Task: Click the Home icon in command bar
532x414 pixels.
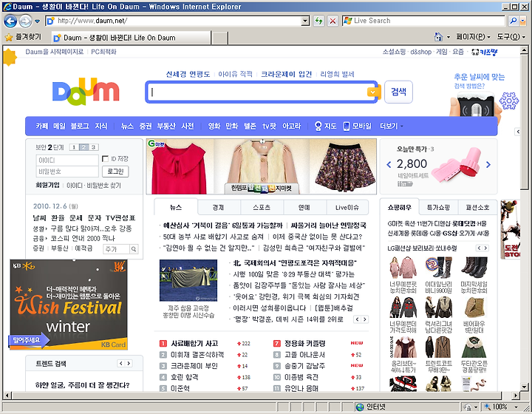Action: coord(438,37)
